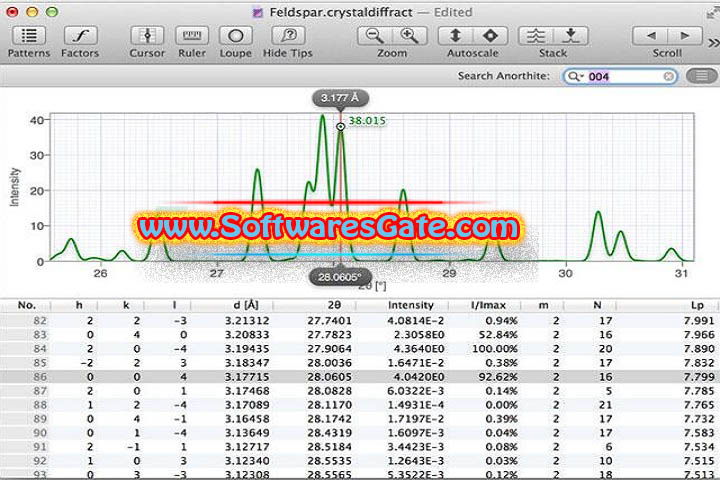This screenshot has width=720, height=480.
Task: Click the Stack download-arrow icon
Action: click(x=570, y=36)
